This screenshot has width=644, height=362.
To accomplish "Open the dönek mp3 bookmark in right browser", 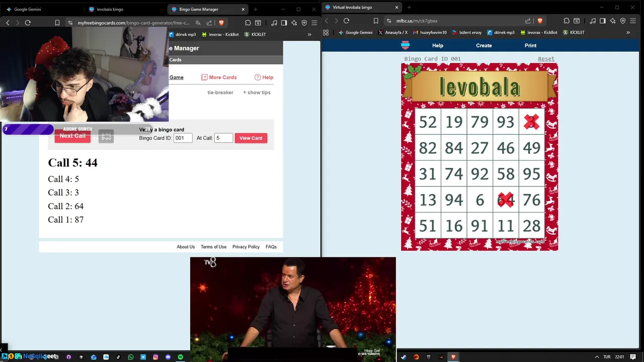I will point(500,32).
